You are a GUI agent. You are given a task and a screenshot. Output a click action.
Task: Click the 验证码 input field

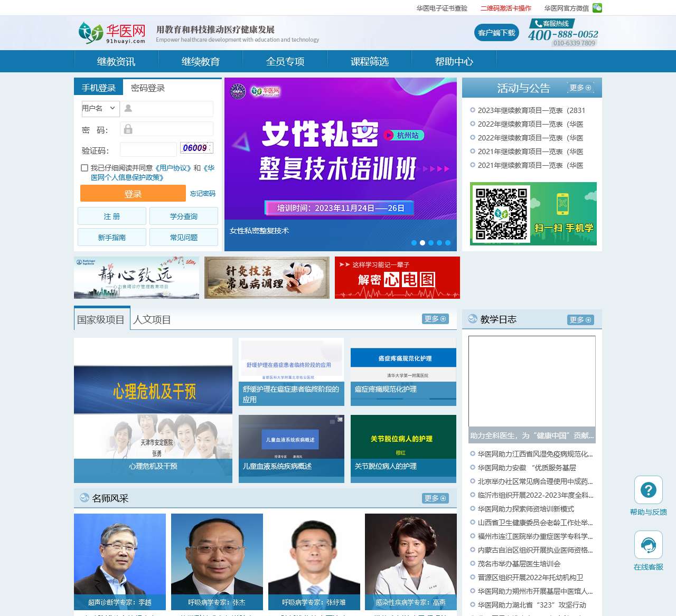[148, 149]
